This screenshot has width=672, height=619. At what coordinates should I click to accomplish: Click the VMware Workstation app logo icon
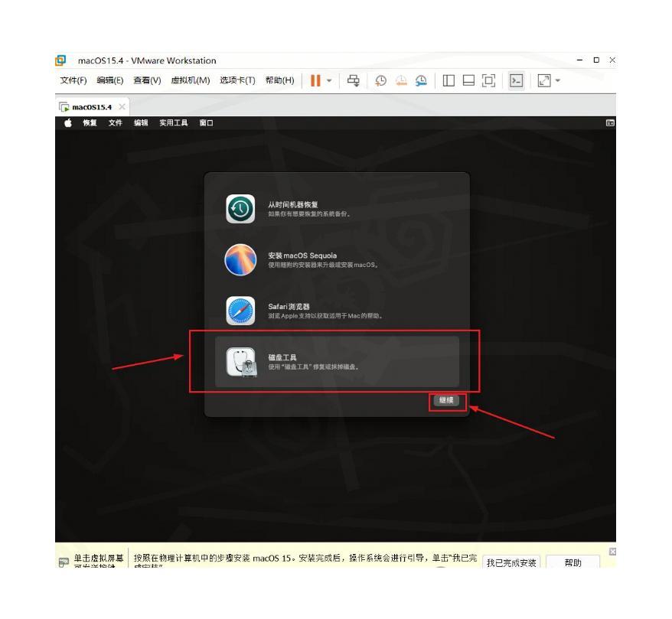pos(60,60)
